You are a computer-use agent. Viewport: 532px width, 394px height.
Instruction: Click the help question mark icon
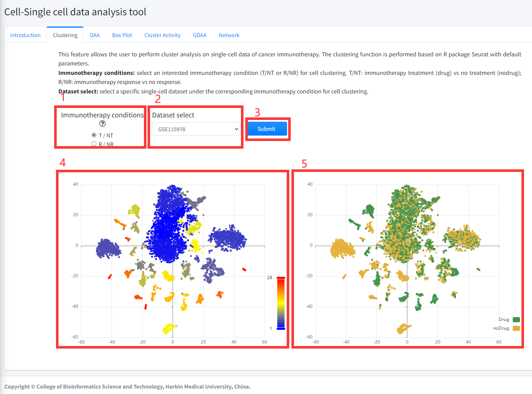coord(102,124)
